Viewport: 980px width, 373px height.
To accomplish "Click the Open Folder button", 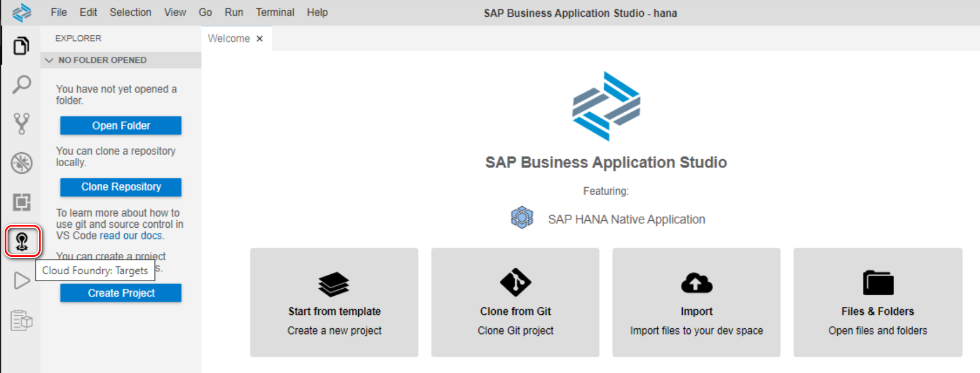I will [x=121, y=125].
